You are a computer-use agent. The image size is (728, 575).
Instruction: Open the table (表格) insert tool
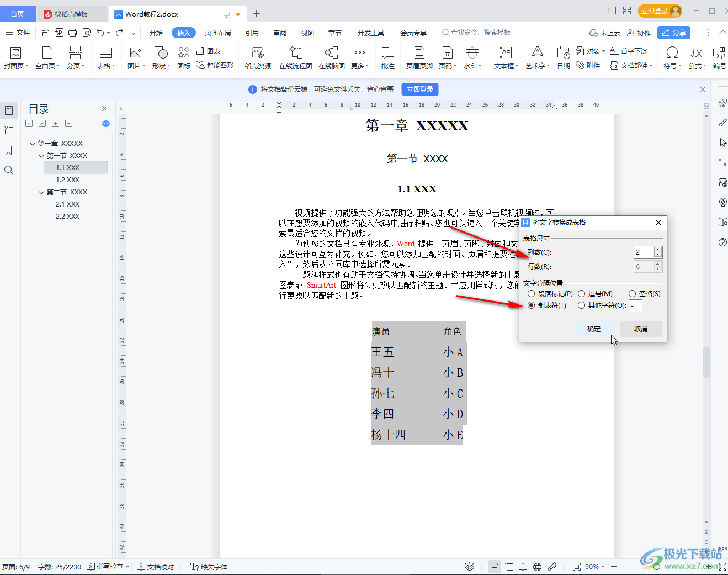[105, 58]
